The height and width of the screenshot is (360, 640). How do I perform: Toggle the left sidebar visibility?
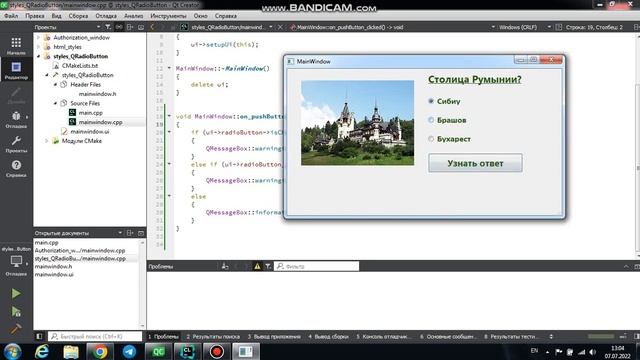(39, 336)
